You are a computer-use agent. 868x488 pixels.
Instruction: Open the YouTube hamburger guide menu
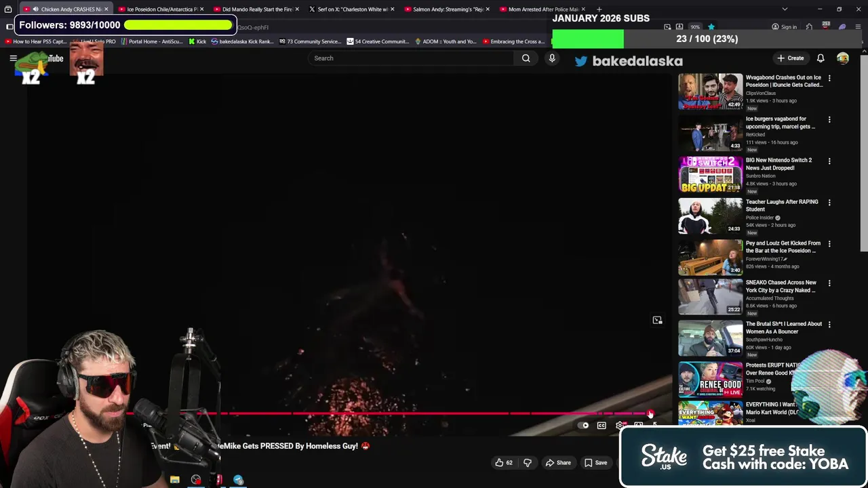pos(13,58)
